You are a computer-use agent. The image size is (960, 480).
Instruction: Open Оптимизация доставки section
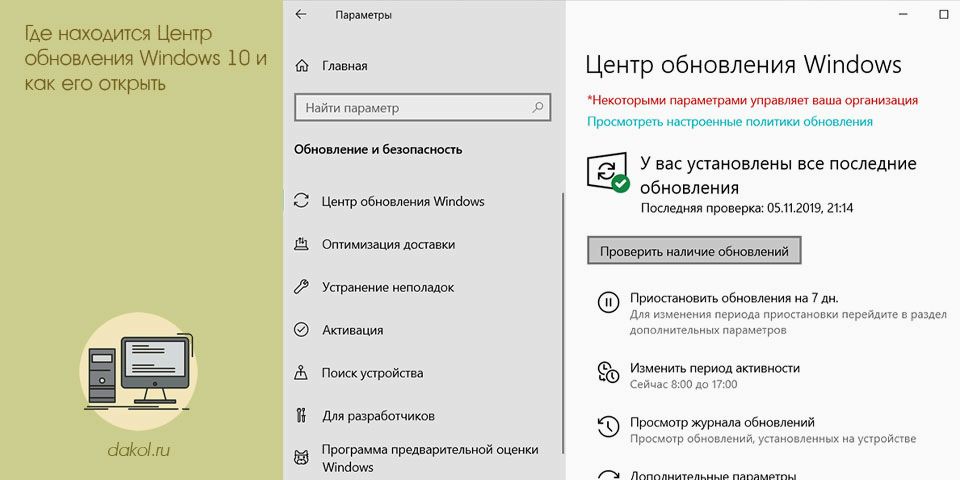[388, 244]
